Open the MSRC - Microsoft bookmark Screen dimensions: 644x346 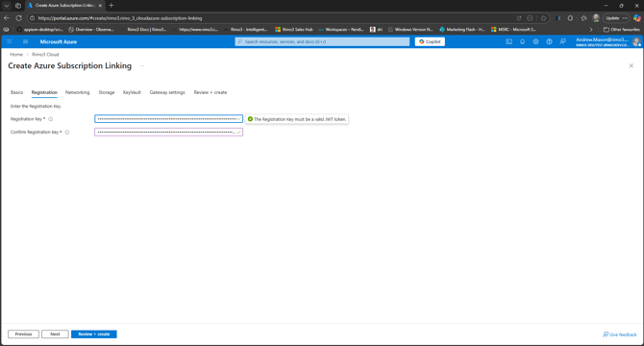[x=514, y=30]
